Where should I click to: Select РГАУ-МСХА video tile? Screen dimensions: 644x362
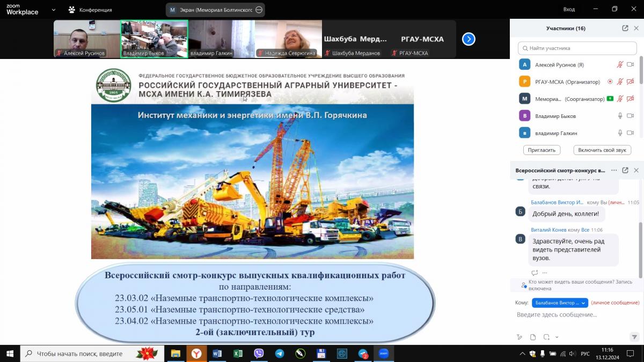pos(422,39)
